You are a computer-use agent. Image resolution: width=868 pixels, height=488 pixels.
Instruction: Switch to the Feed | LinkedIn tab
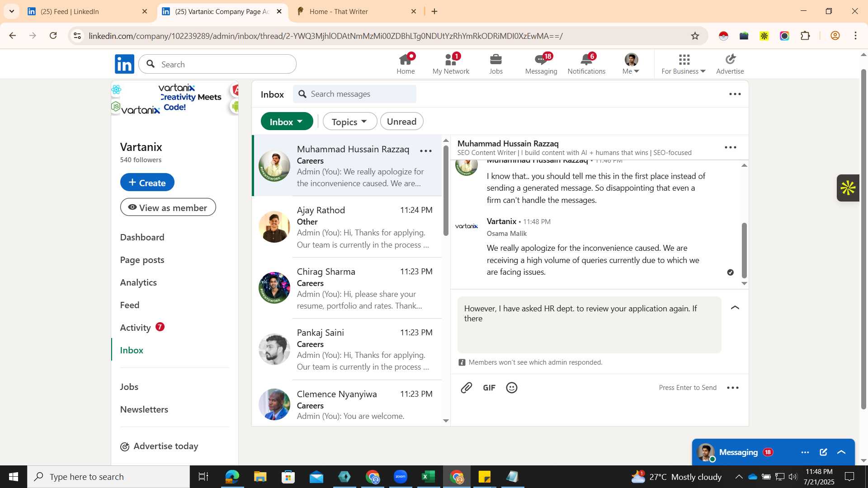(x=87, y=11)
